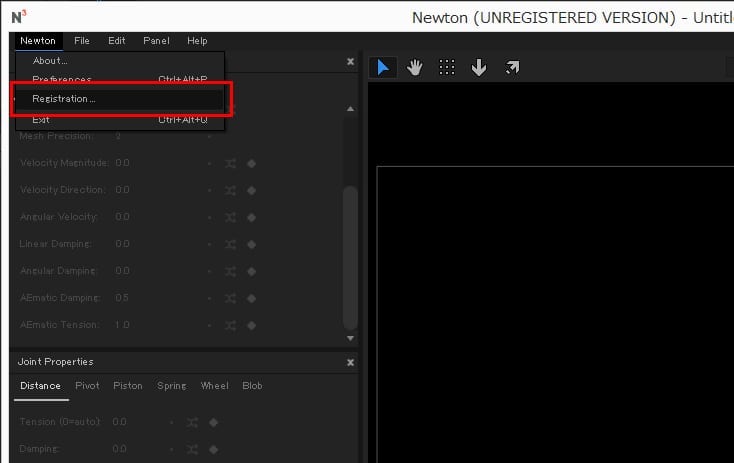Choose About... from the Newton menu
This screenshot has height=463, width=734.
coord(120,61)
